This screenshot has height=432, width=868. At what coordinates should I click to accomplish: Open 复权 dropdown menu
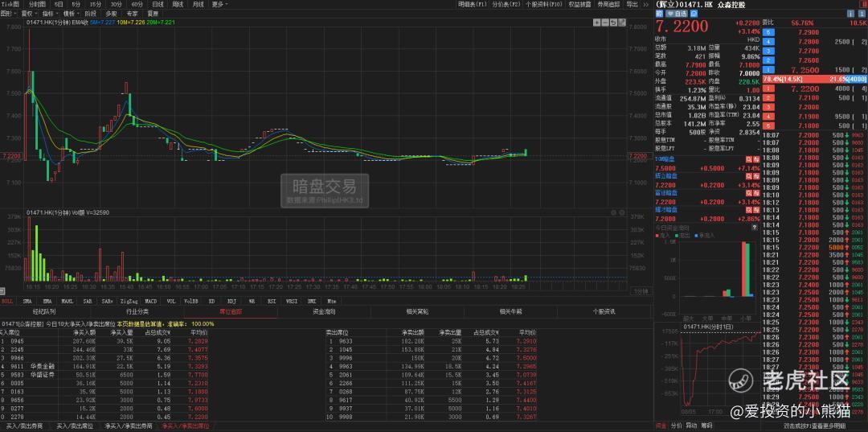click(29, 14)
